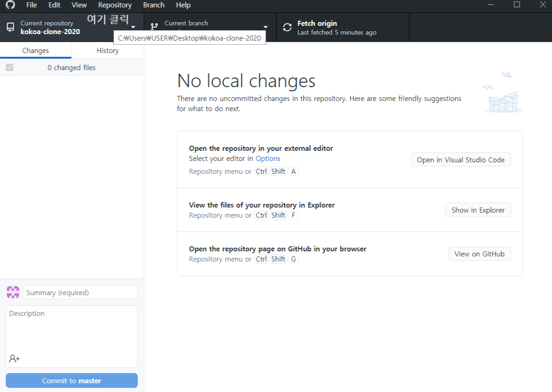Viewport: 552px width, 392px height.
Task: Open the Branch menu
Action: [x=154, y=5]
